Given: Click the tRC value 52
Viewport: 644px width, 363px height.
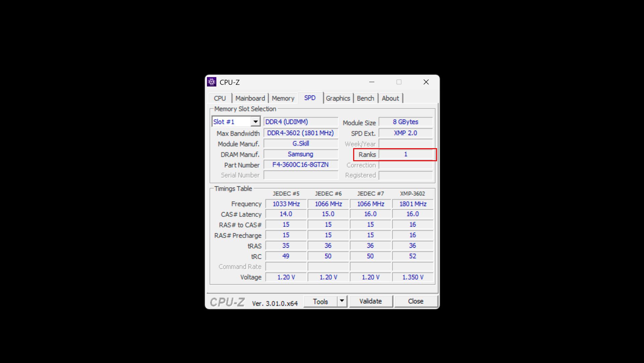Looking at the screenshot, I should pos(413,256).
